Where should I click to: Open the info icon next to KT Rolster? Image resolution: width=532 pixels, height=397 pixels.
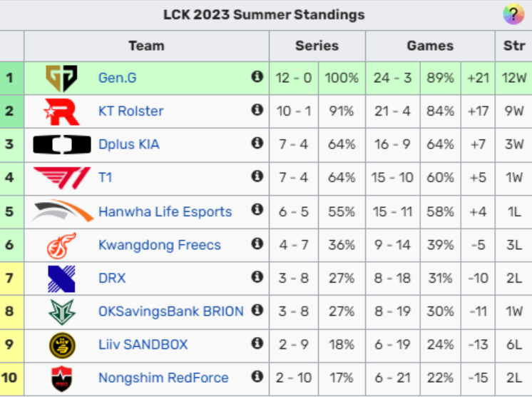[257, 110]
